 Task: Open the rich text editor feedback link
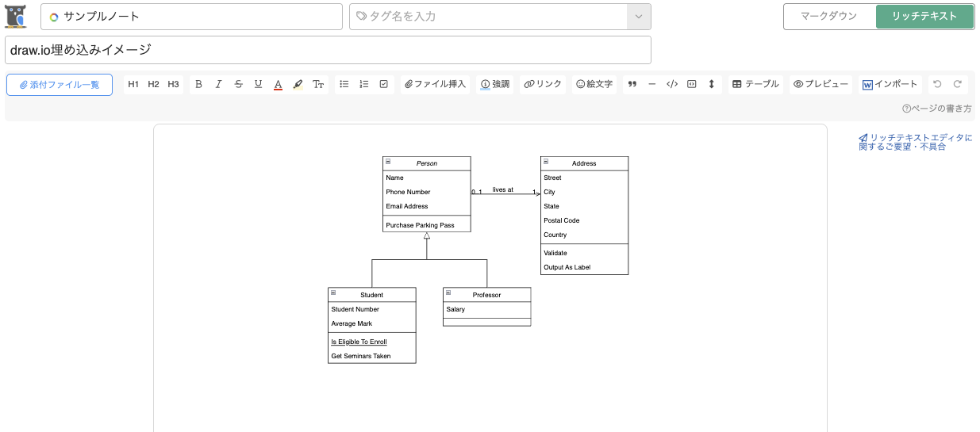915,142
